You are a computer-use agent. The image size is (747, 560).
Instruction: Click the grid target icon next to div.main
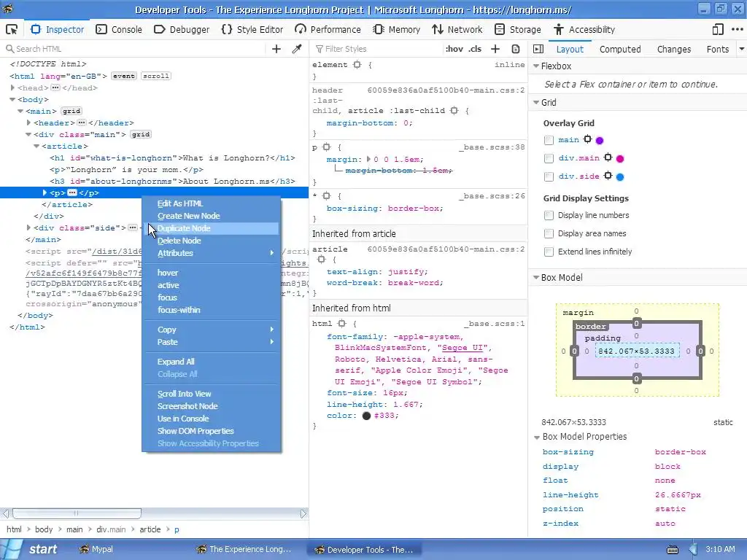(x=608, y=157)
